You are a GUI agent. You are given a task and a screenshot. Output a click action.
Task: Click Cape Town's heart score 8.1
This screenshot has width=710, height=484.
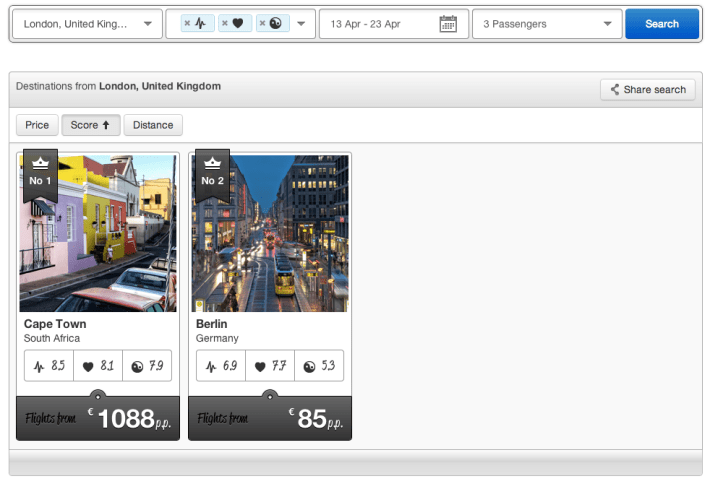[98, 366]
